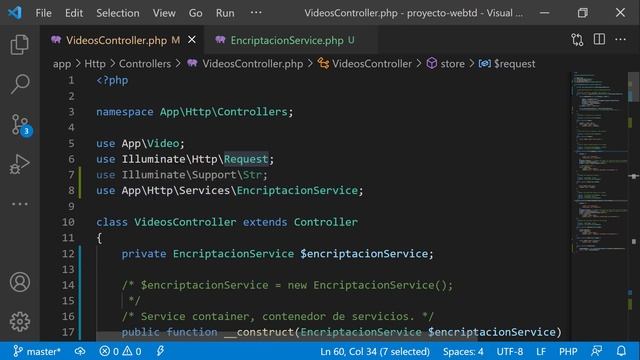Click line number 10 in the gutter
The width and height of the screenshot is (640, 360).
(x=68, y=222)
